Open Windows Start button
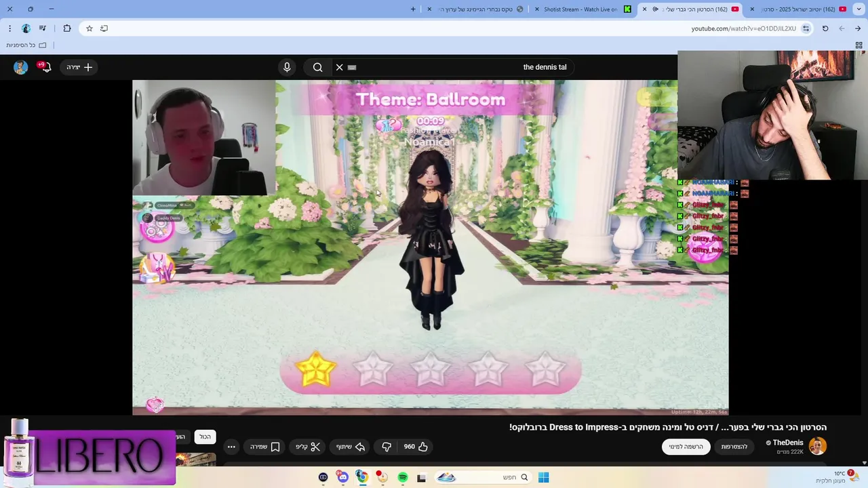Image resolution: width=868 pixels, height=488 pixels. click(x=543, y=477)
